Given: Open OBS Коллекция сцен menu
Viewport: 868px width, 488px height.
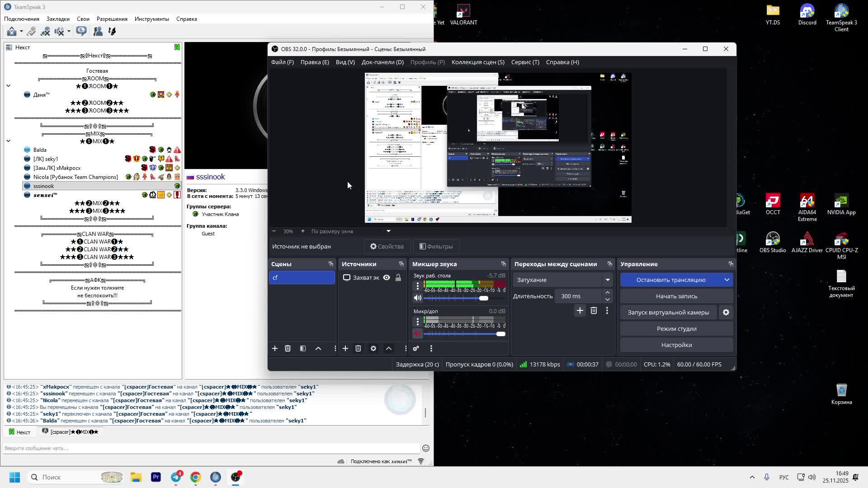Looking at the screenshot, I should (478, 62).
